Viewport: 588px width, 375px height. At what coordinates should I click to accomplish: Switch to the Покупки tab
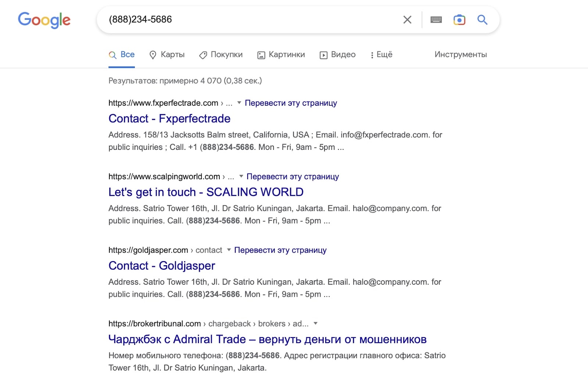tap(221, 55)
